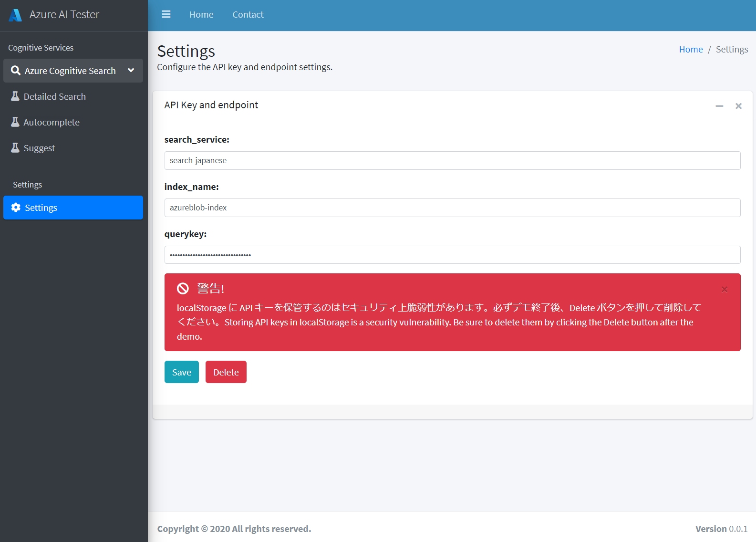
Task: Click the Cognitive Services sidebar header
Action: (x=41, y=48)
